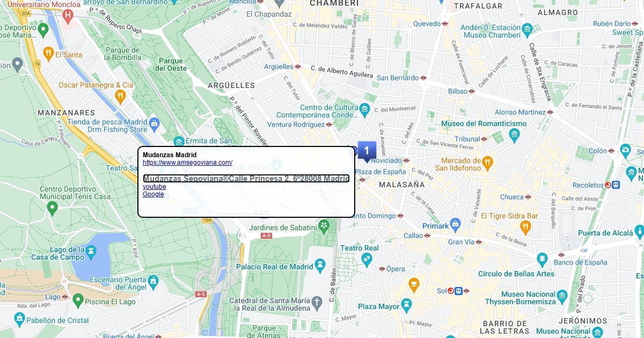Select the Palacio Real de Madrid icon
644x338 pixels.
pyautogui.click(x=320, y=264)
